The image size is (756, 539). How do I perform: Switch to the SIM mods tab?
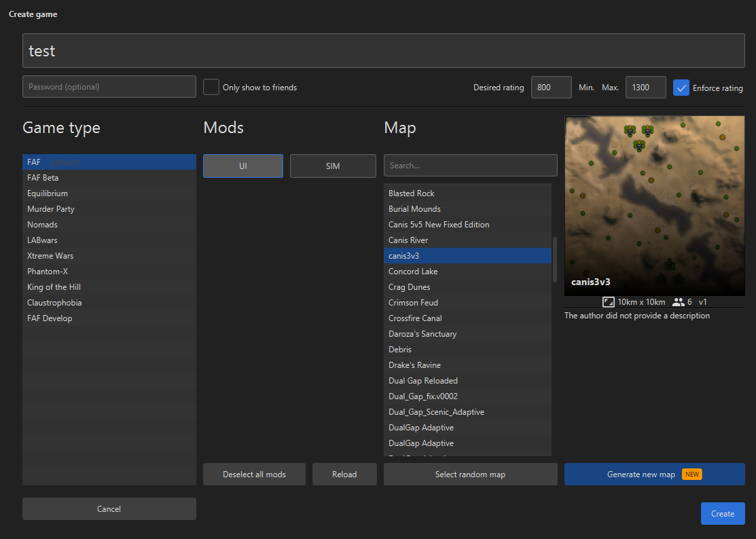pyautogui.click(x=333, y=166)
